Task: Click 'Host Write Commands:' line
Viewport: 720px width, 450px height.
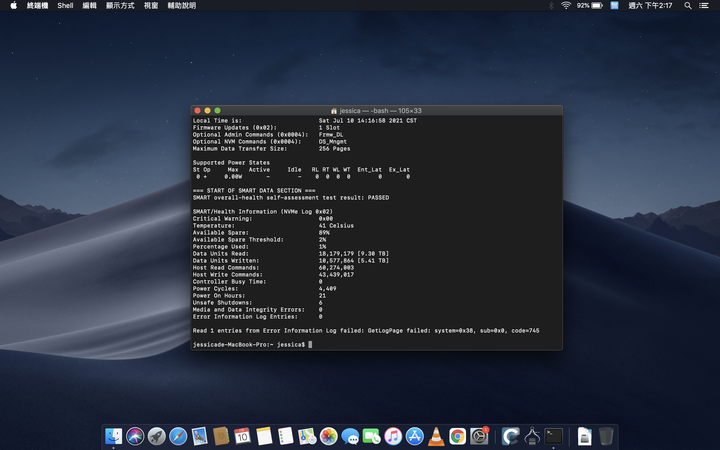Action: 273,275
